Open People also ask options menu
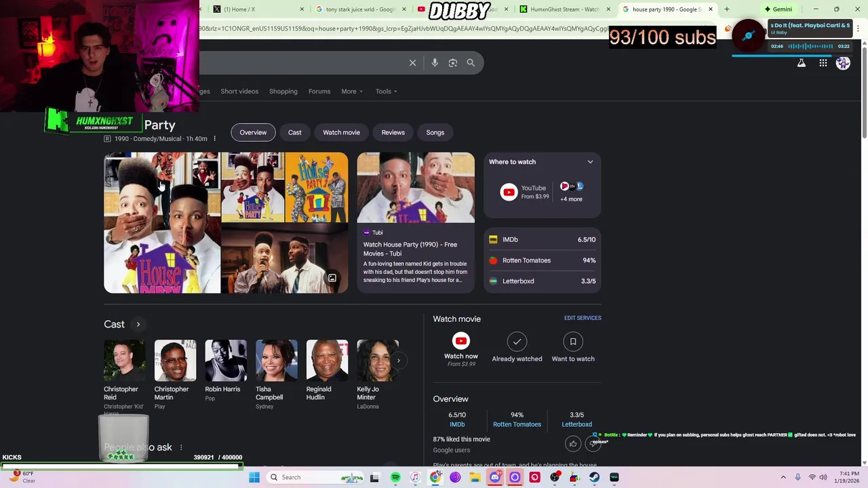The width and height of the screenshot is (868, 488). click(x=181, y=448)
